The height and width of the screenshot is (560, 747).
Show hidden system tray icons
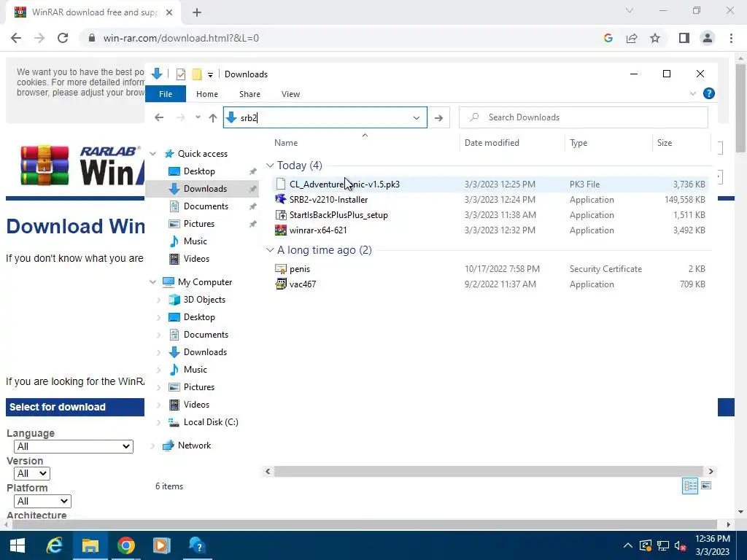pos(628,545)
